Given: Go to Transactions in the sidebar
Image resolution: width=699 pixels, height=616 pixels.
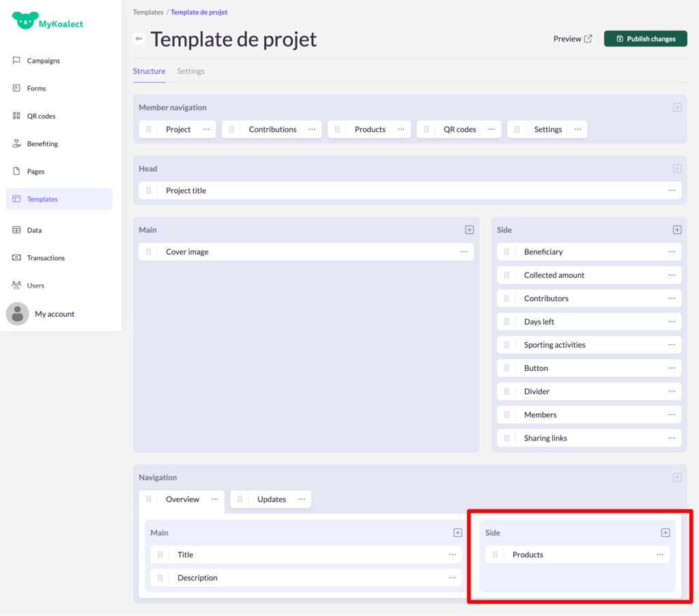Looking at the screenshot, I should [46, 258].
